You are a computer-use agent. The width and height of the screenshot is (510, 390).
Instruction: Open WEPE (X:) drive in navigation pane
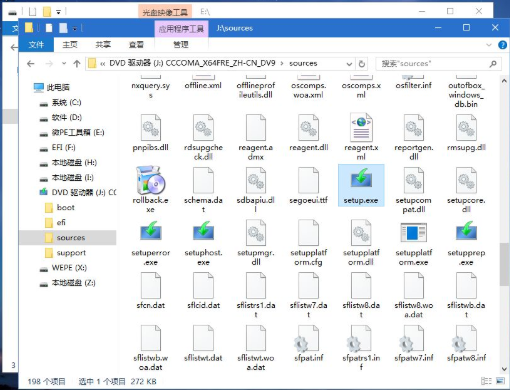pos(63,268)
